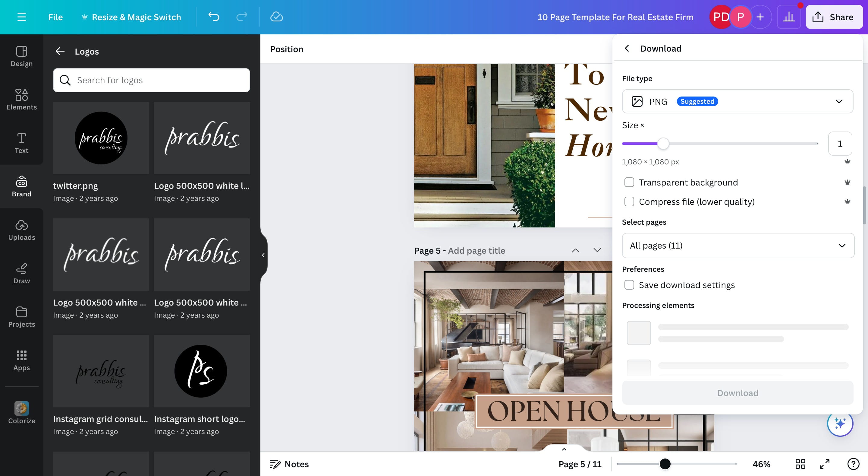Open the Elements panel
This screenshot has height=476, width=868.
click(x=22, y=100)
